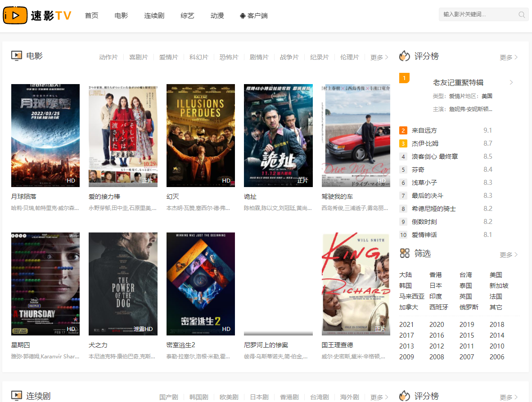
Task: Filter by region 大陆
Action: 406,275
